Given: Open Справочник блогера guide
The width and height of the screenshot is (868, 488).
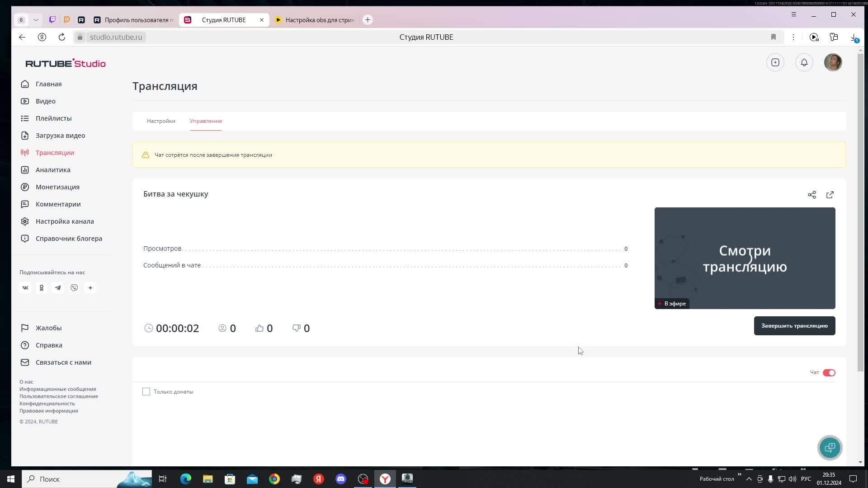Looking at the screenshot, I should tap(69, 239).
